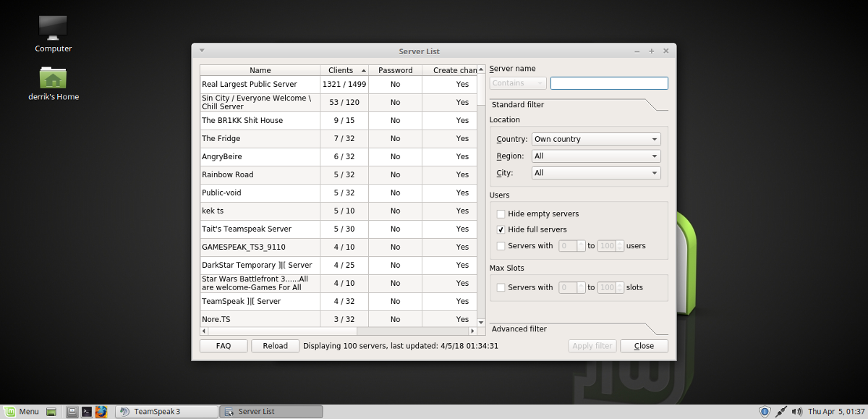This screenshot has height=419, width=868.
Task: Click the Server List taskbar button
Action: pos(271,412)
